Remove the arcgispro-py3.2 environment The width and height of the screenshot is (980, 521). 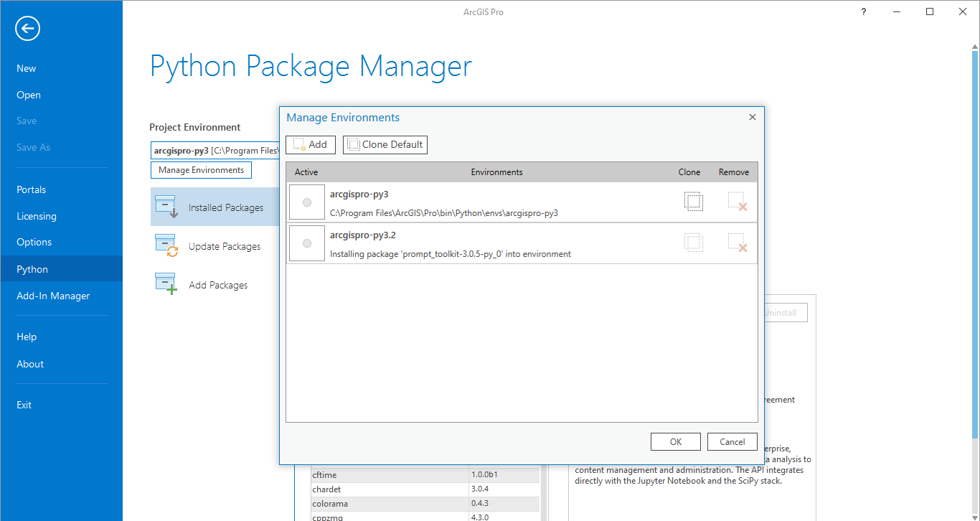tap(737, 243)
